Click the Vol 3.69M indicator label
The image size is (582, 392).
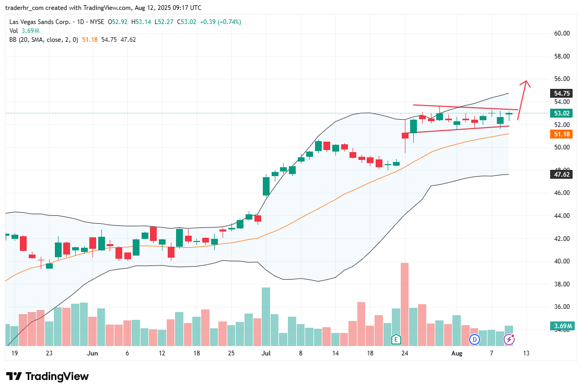(24, 31)
